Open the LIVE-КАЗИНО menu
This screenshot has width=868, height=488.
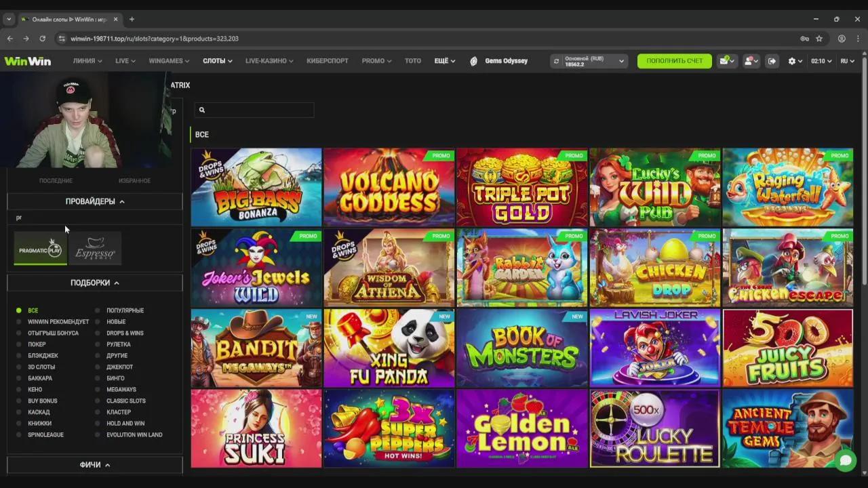click(269, 61)
